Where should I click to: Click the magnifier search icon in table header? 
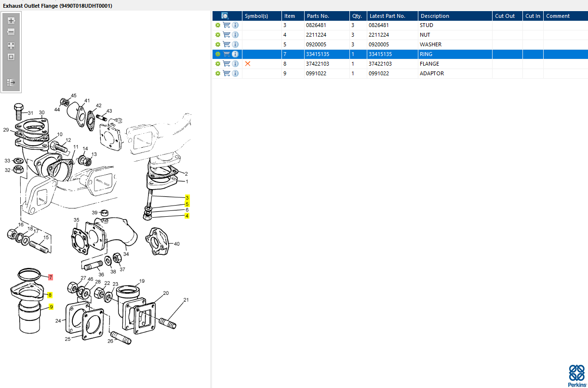point(225,16)
